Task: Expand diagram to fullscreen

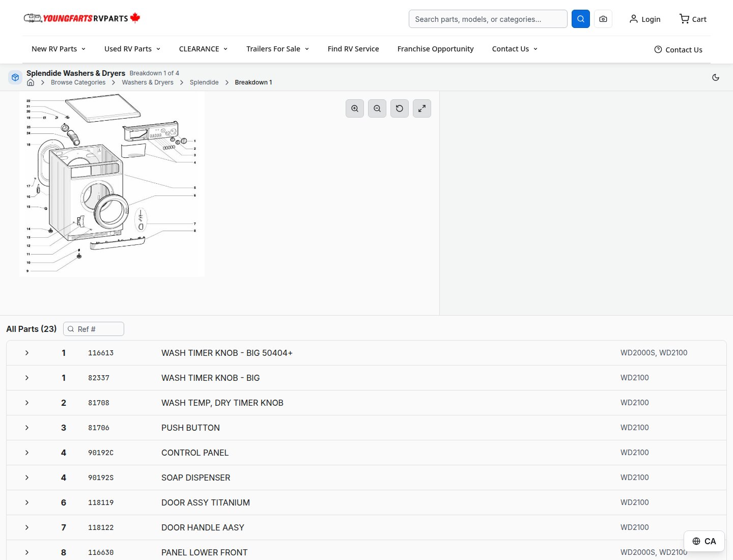Action: click(422, 108)
